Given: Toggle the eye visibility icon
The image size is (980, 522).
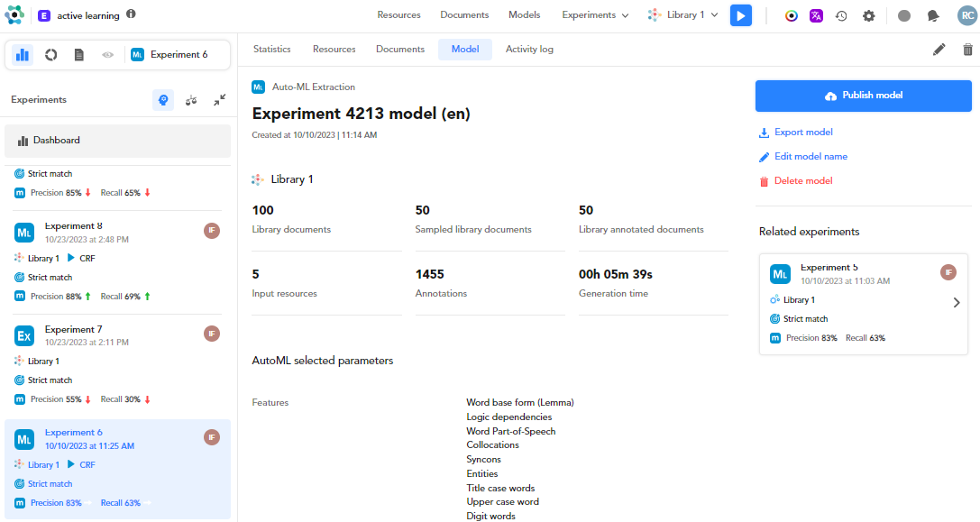Looking at the screenshot, I should (x=107, y=55).
